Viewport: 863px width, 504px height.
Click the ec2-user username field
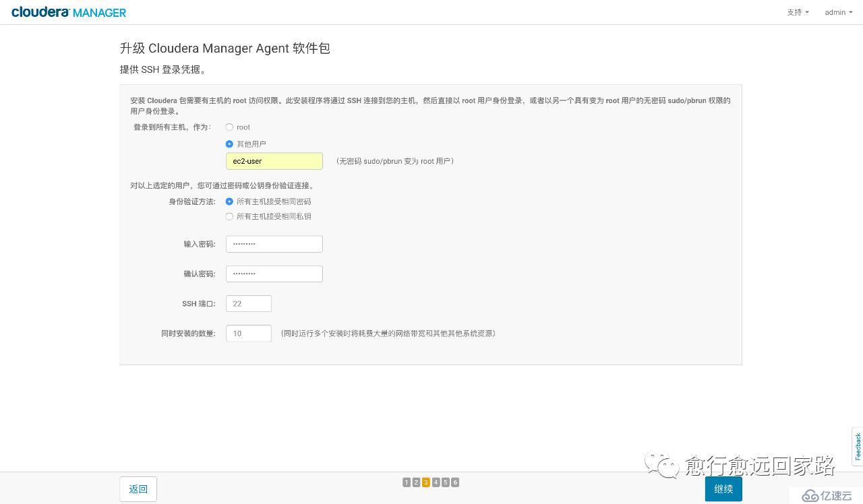point(274,161)
